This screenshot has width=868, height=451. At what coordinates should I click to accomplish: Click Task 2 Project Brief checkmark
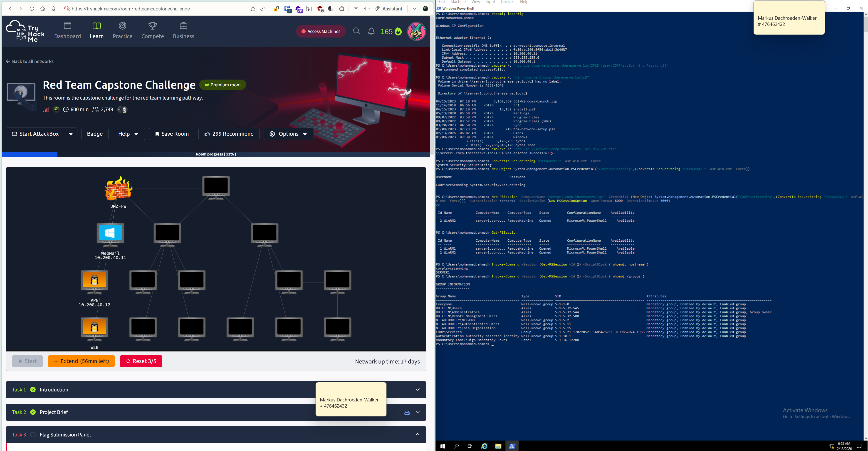coord(33,412)
